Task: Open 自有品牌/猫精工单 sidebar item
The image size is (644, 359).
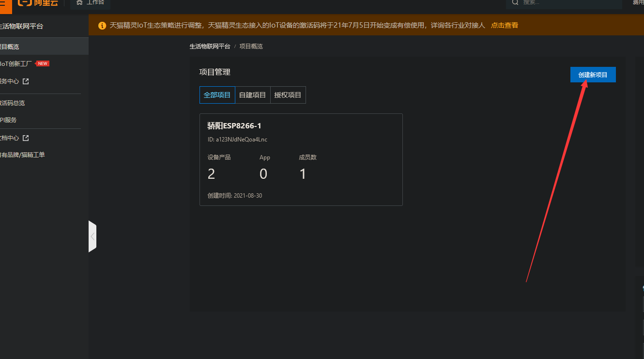Action: (x=22, y=155)
